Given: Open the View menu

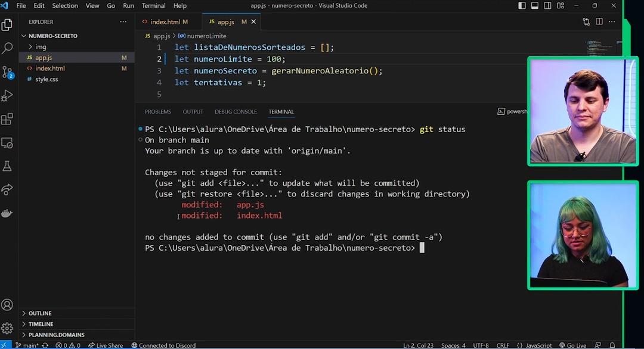Looking at the screenshot, I should pyautogui.click(x=92, y=6).
